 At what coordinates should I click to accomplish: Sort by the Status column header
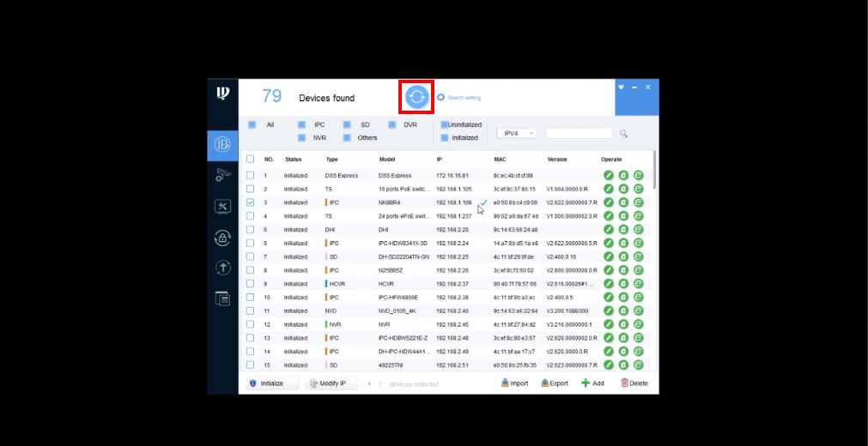294,160
